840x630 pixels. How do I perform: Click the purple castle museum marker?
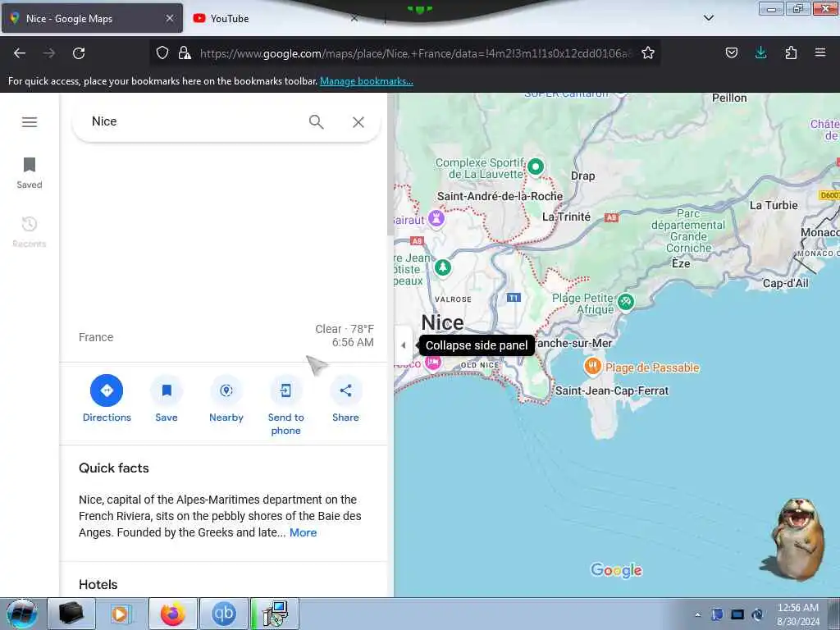click(436, 218)
